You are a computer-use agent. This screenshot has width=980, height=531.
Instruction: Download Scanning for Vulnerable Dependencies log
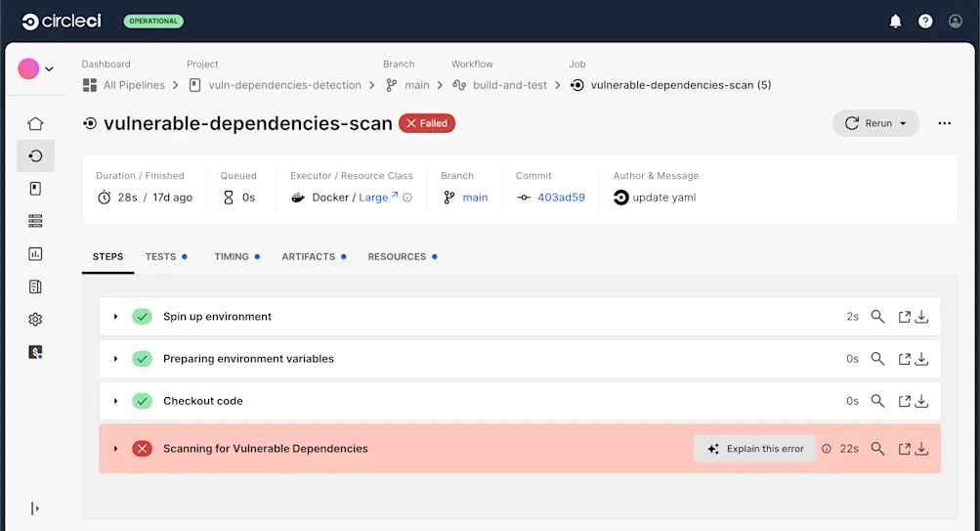[x=922, y=449]
